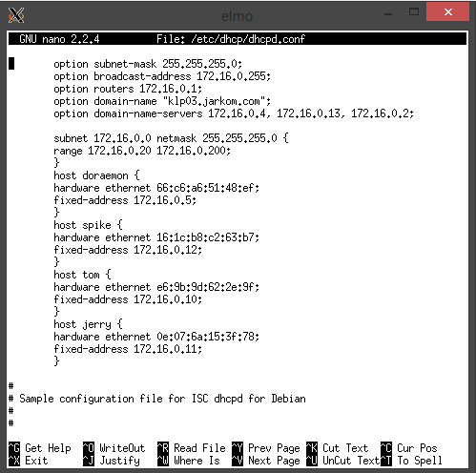This screenshot has width=476, height=473.
Task: Click the 'subnet 172.16.0.0 netmask' line
Action: point(171,138)
